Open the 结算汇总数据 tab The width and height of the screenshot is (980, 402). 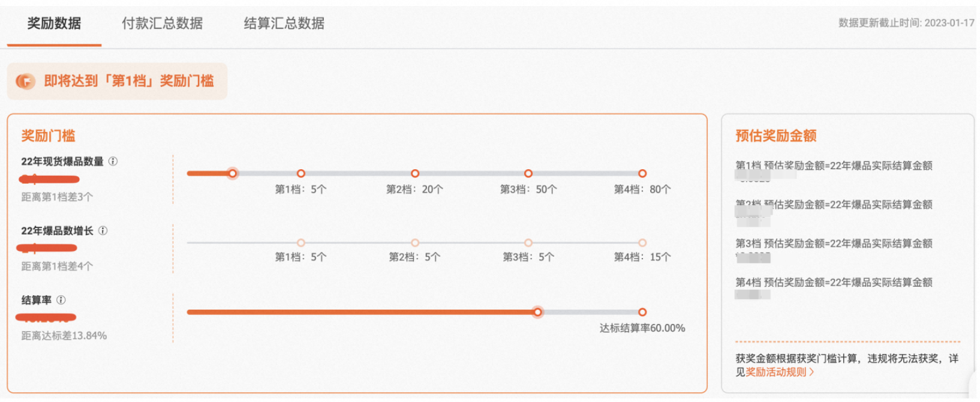click(x=284, y=23)
